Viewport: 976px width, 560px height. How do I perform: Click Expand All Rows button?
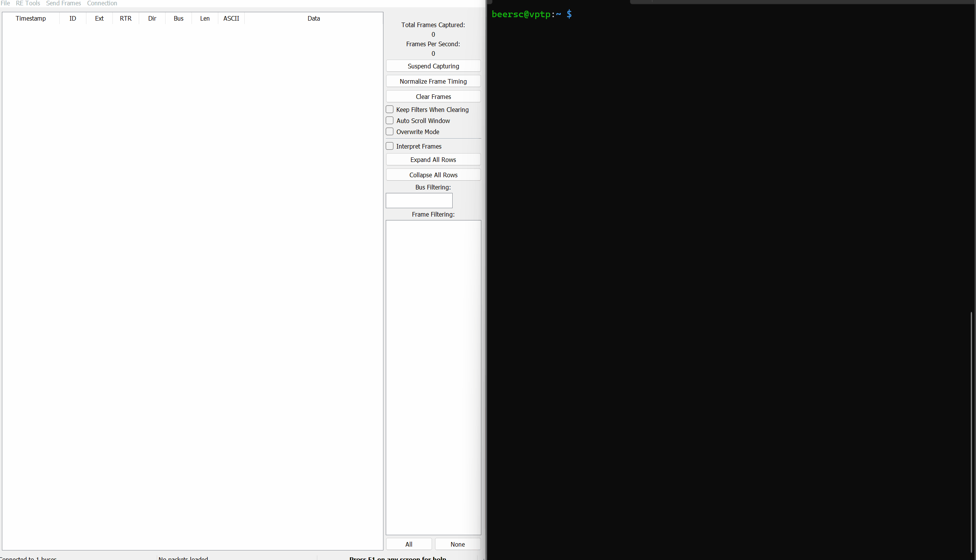433,160
